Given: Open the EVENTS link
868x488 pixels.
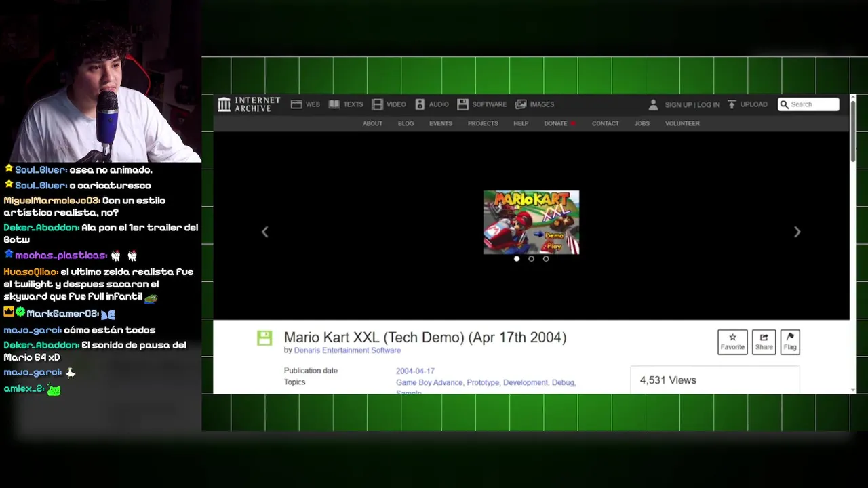Looking at the screenshot, I should click(x=441, y=123).
